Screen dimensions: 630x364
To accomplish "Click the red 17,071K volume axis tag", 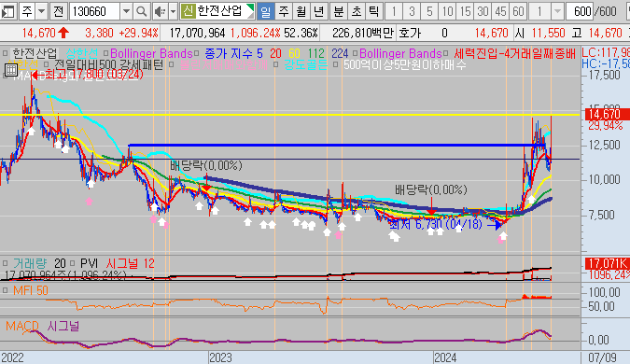I will click(607, 263).
